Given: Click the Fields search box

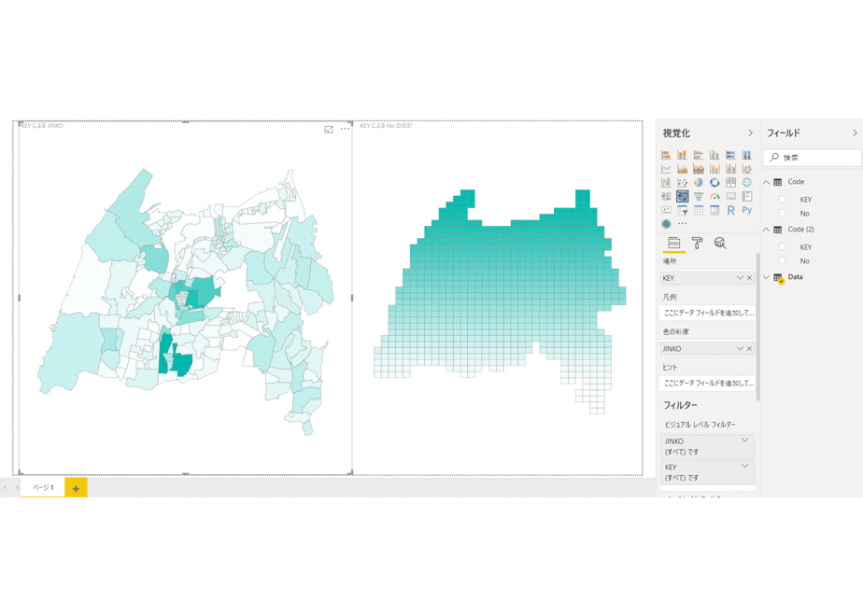Looking at the screenshot, I should click(813, 158).
